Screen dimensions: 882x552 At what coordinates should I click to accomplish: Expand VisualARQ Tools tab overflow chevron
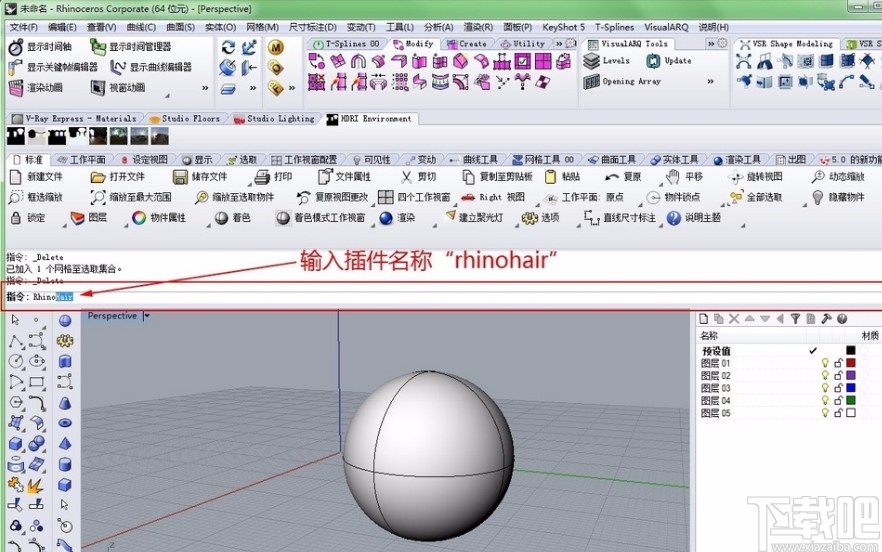(x=710, y=43)
